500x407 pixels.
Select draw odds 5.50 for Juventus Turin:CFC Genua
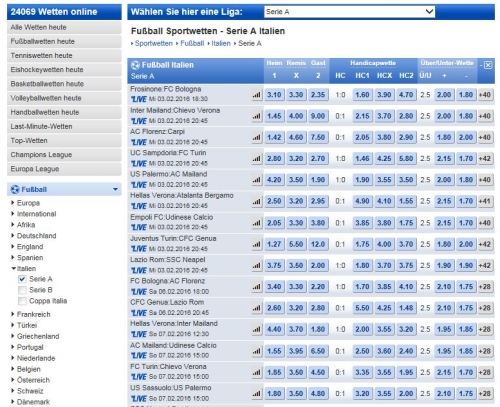[296, 244]
